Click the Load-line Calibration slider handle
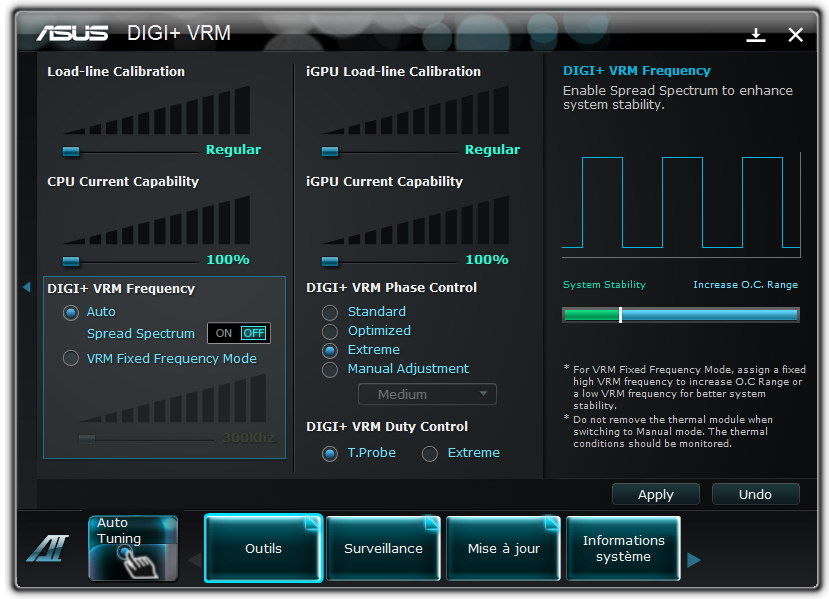829x599 pixels. [x=71, y=152]
